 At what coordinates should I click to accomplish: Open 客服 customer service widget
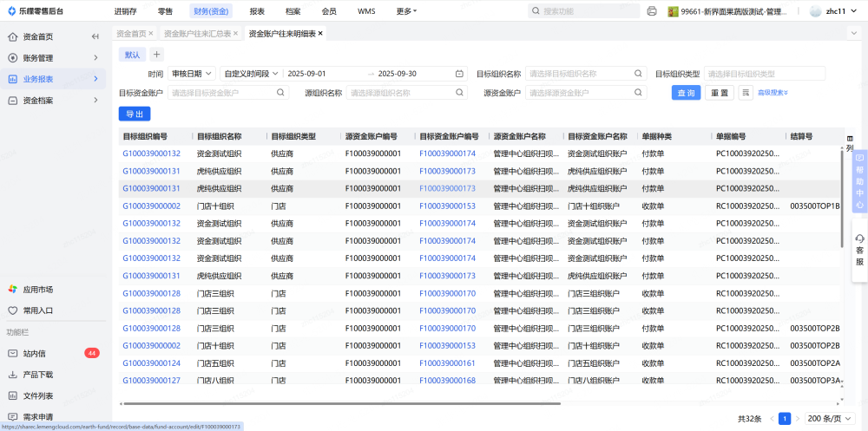click(859, 250)
